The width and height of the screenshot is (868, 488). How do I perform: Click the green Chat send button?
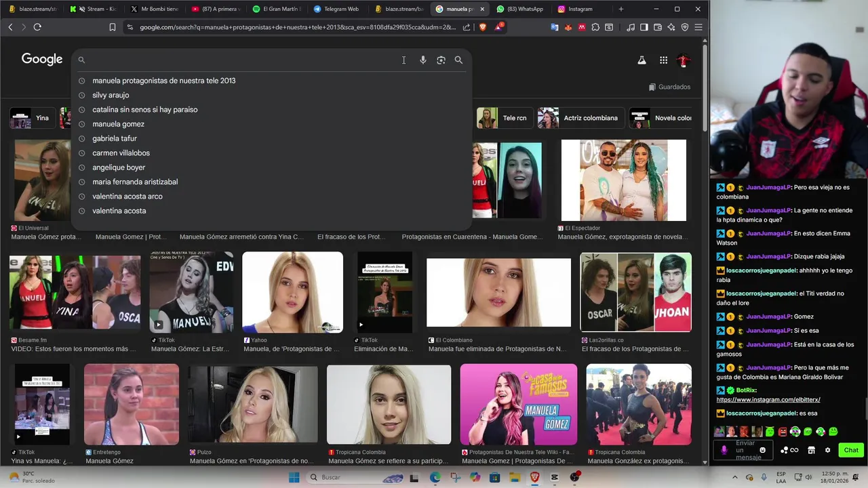tap(851, 450)
